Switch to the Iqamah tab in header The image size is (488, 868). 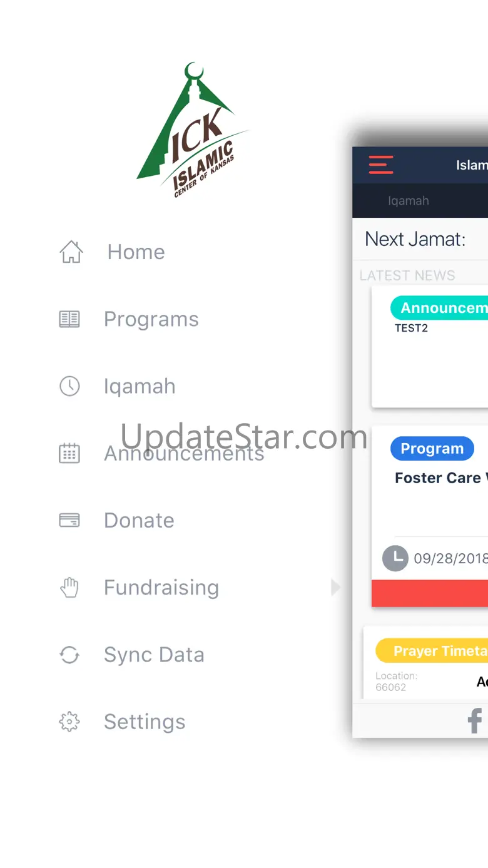(x=409, y=201)
